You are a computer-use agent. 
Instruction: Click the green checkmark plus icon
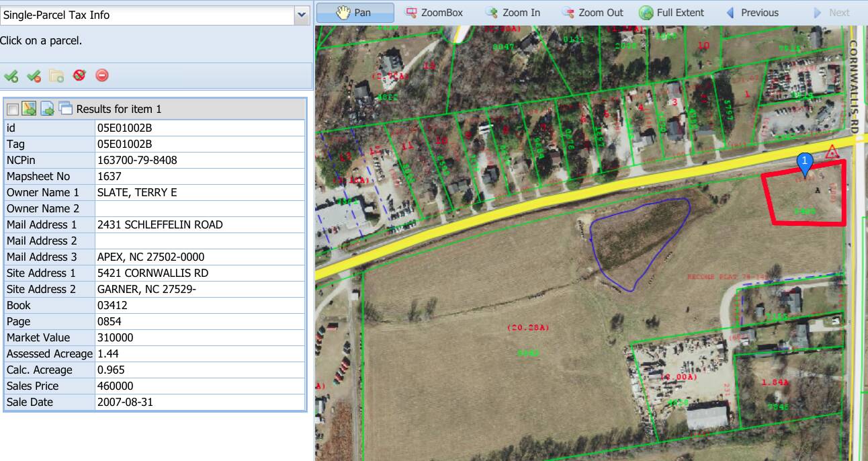click(11, 76)
